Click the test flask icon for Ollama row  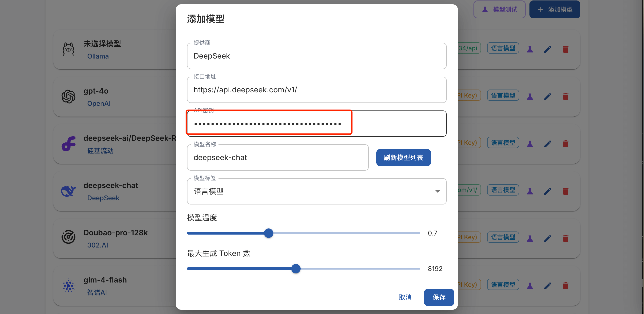coord(530,49)
